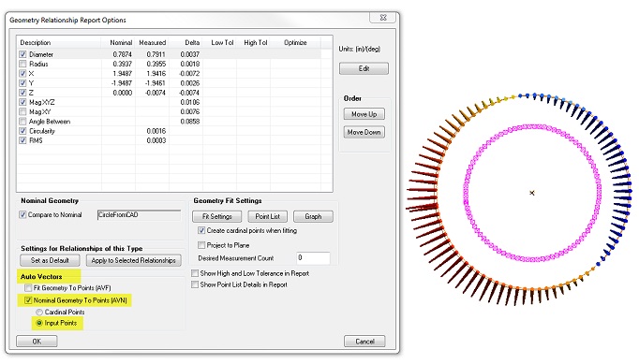
Task: Click the Cancel button
Action: 364,342
